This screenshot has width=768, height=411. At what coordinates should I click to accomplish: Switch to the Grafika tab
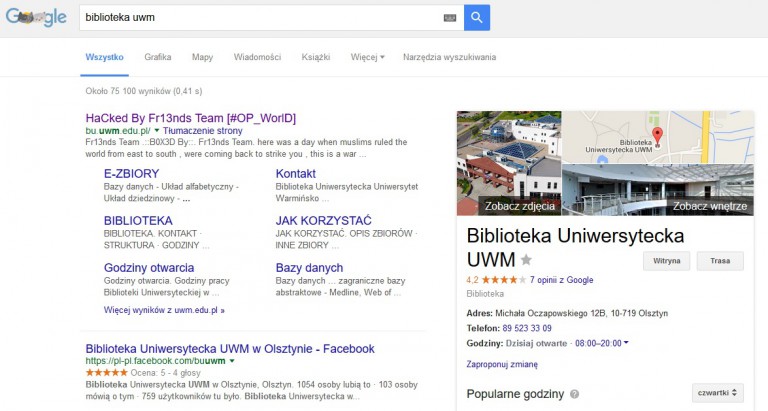(x=157, y=57)
